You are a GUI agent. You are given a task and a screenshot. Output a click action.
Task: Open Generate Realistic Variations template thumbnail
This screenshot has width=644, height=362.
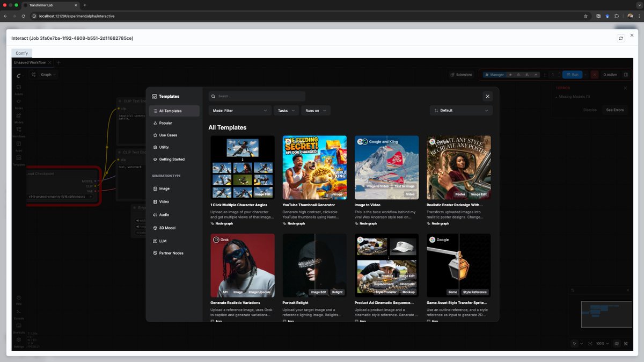point(243,265)
